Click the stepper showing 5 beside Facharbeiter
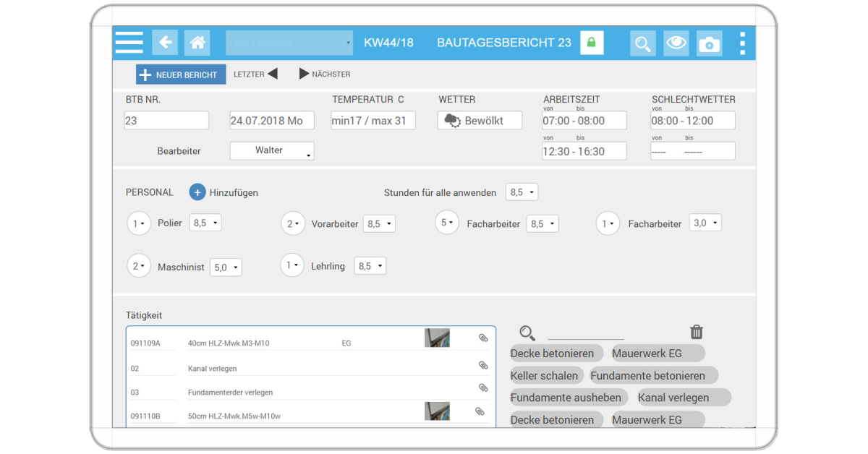Image resolution: width=868 pixels, height=454 pixels. click(x=446, y=223)
